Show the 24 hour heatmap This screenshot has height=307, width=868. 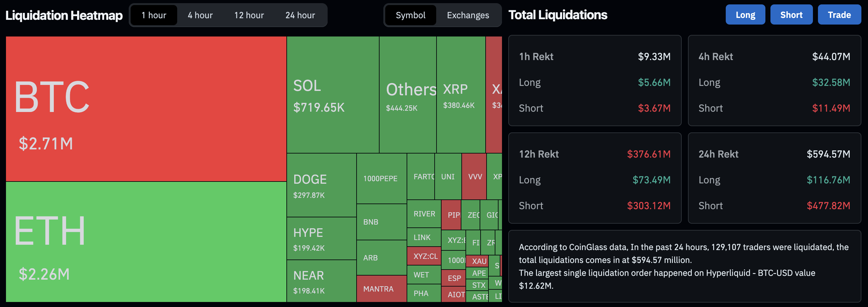300,15
